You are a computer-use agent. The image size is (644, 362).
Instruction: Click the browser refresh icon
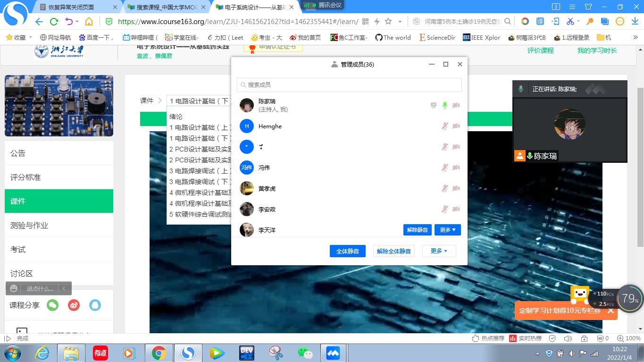54,21
